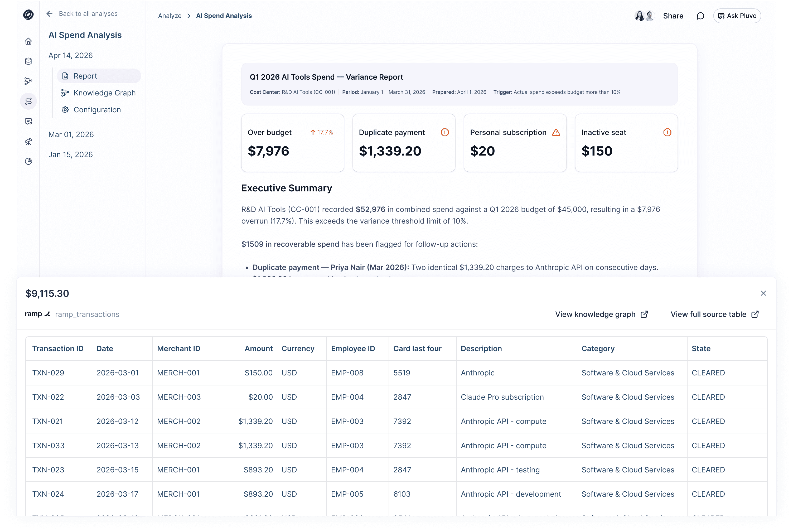Viewport: 793px width, 532px height.
Task: Click the ramp logo in source panel
Action: click(38, 314)
